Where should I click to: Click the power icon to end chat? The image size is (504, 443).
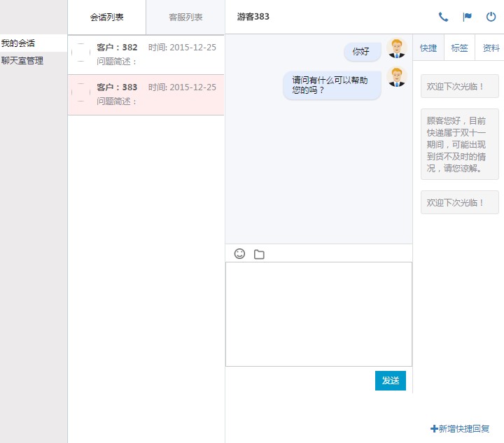point(491,17)
